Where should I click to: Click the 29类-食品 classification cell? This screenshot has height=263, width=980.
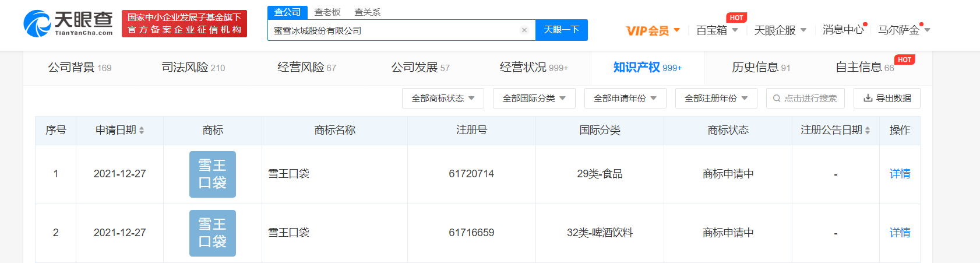point(600,174)
